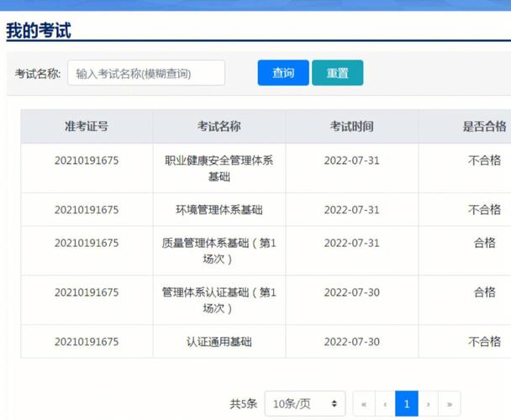Focus the 考试名称 search input field
This screenshot has width=511, height=420.
[146, 73]
